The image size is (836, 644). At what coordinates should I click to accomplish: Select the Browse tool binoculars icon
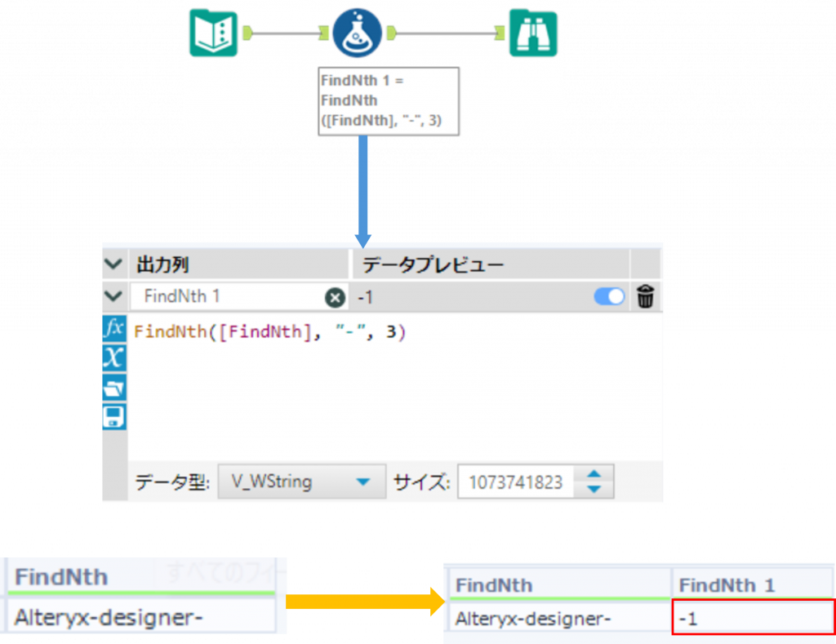533,33
